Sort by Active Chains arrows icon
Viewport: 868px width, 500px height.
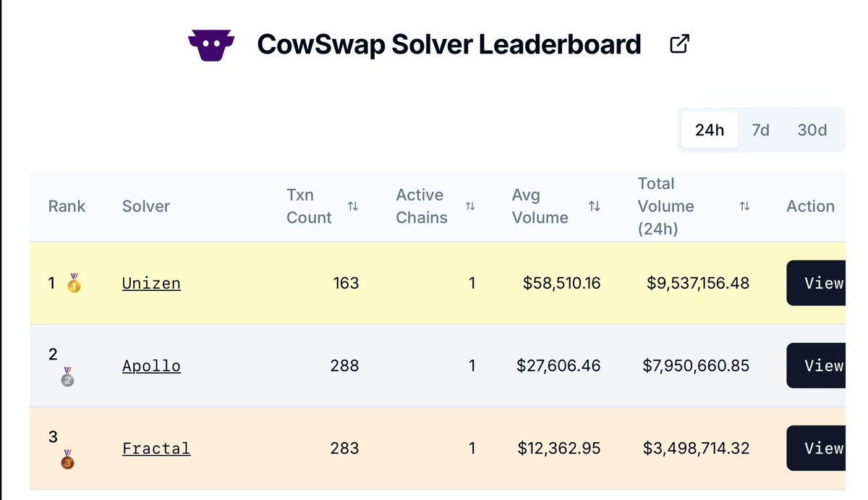[470, 206]
